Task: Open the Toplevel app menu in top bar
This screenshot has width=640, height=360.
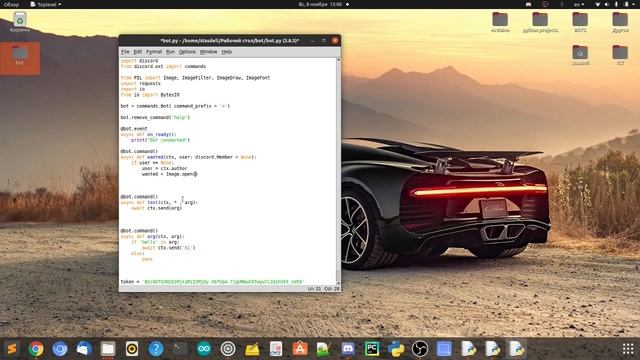Action: click(x=46, y=4)
